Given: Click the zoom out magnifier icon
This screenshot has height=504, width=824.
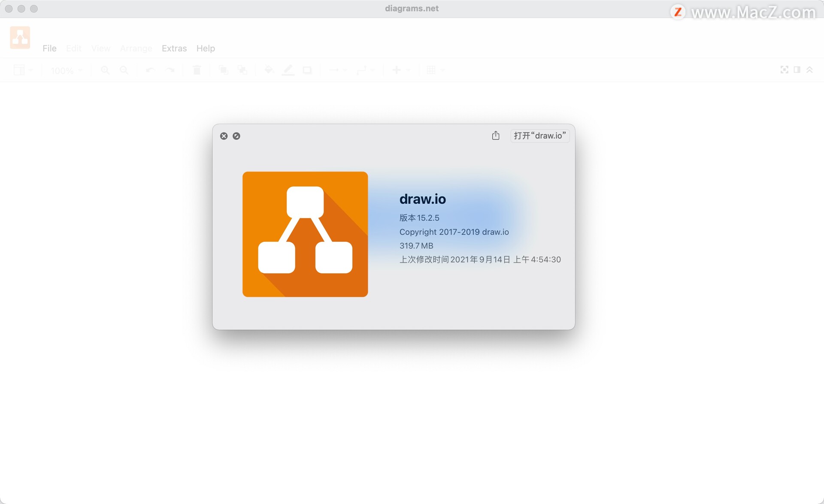Looking at the screenshot, I should click(124, 70).
